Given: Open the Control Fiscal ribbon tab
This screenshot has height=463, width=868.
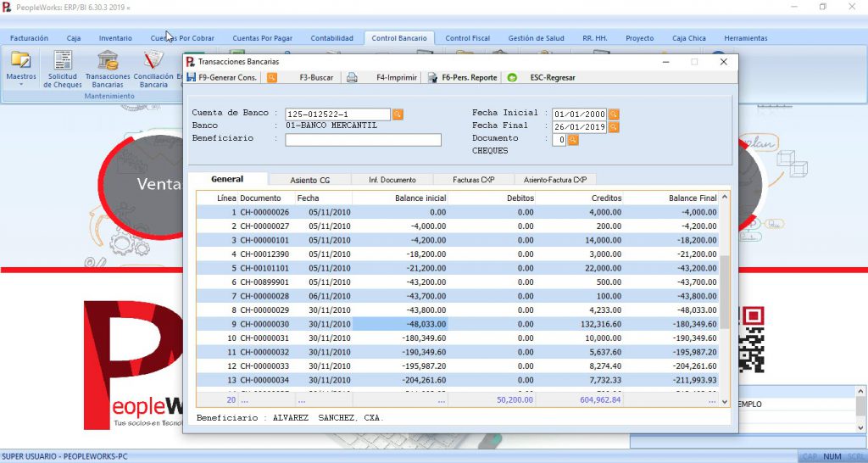Looking at the screenshot, I should (x=467, y=38).
